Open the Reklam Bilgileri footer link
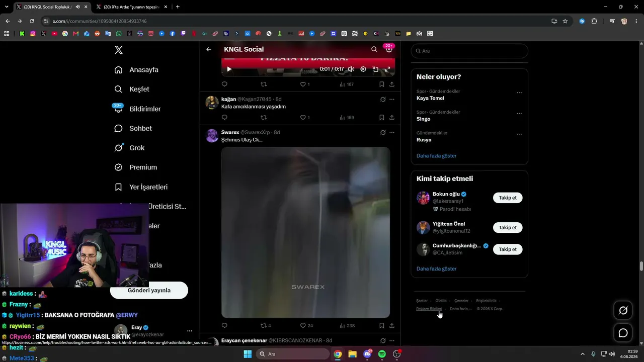 (x=429, y=309)
